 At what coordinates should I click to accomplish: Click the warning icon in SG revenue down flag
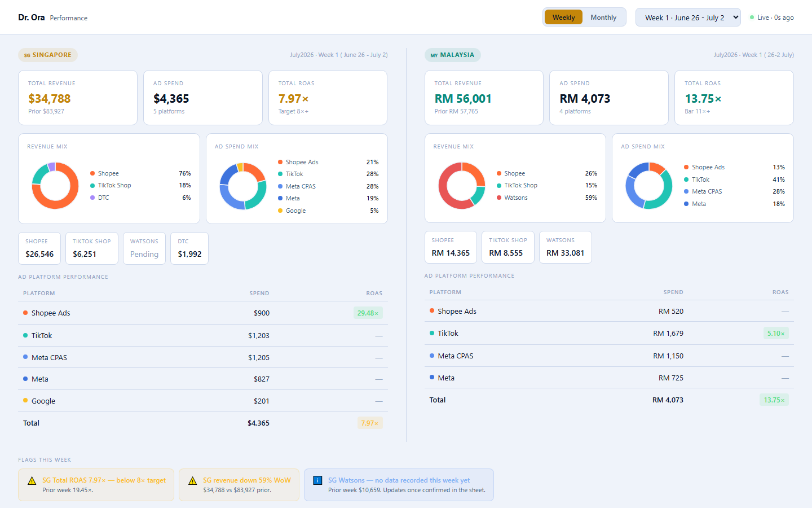[193, 481]
